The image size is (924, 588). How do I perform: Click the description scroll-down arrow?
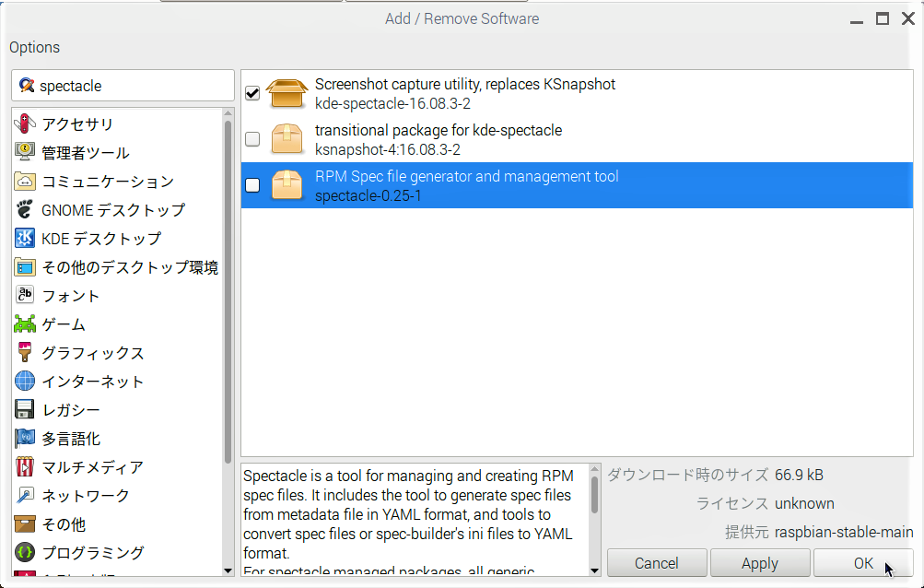[594, 570]
